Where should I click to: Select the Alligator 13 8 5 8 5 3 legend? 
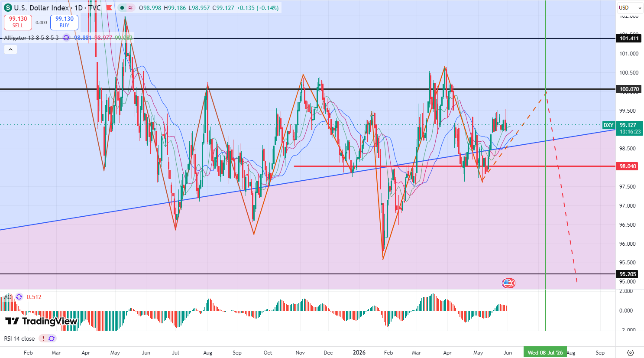pyautogui.click(x=31, y=38)
